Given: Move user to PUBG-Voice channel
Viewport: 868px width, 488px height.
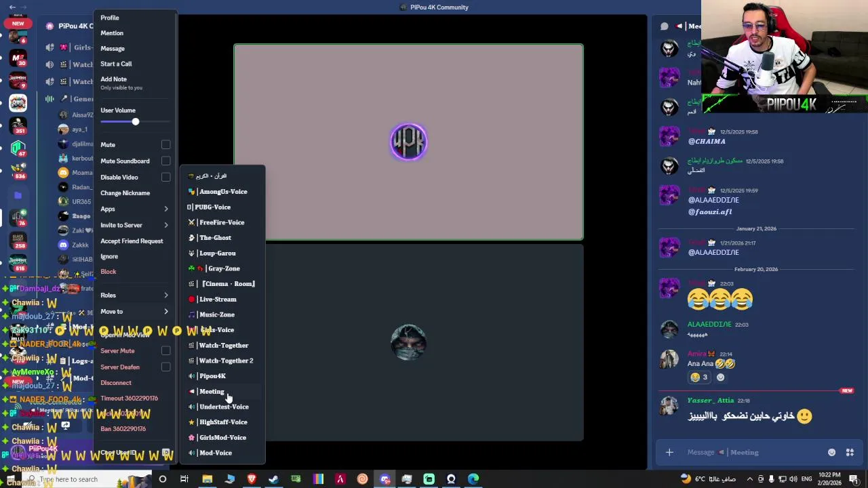Looking at the screenshot, I should click(x=222, y=207).
